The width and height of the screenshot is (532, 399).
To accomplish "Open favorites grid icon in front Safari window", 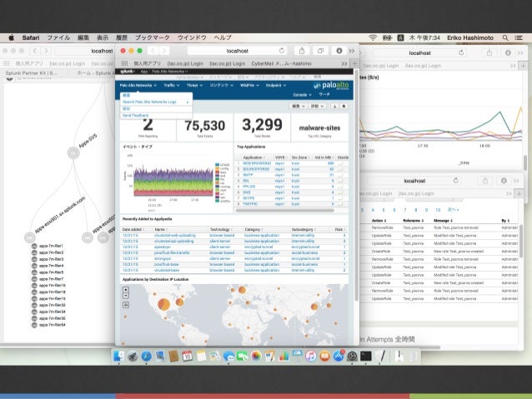I will (125, 63).
